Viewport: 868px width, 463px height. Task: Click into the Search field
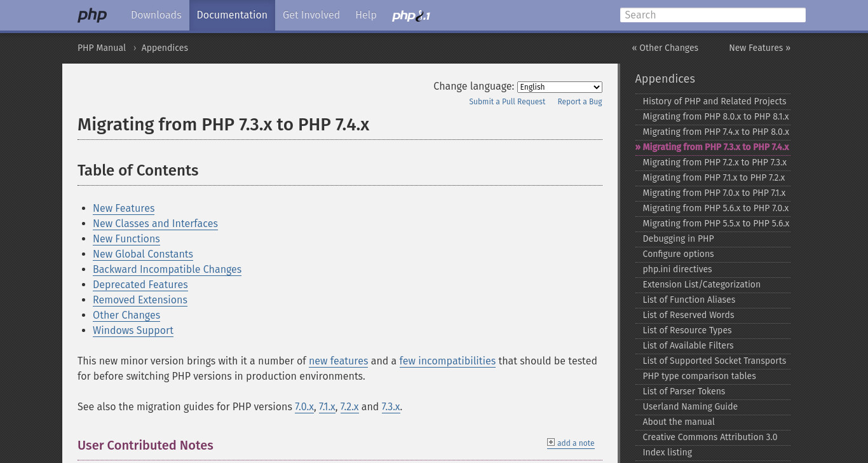click(x=713, y=15)
